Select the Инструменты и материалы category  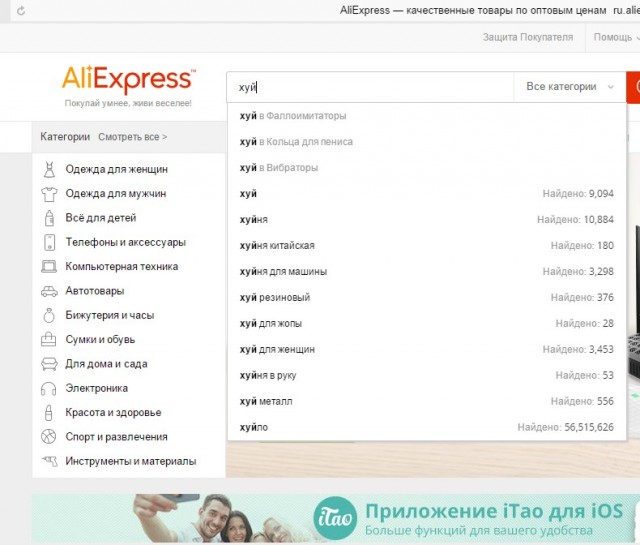[x=131, y=461]
